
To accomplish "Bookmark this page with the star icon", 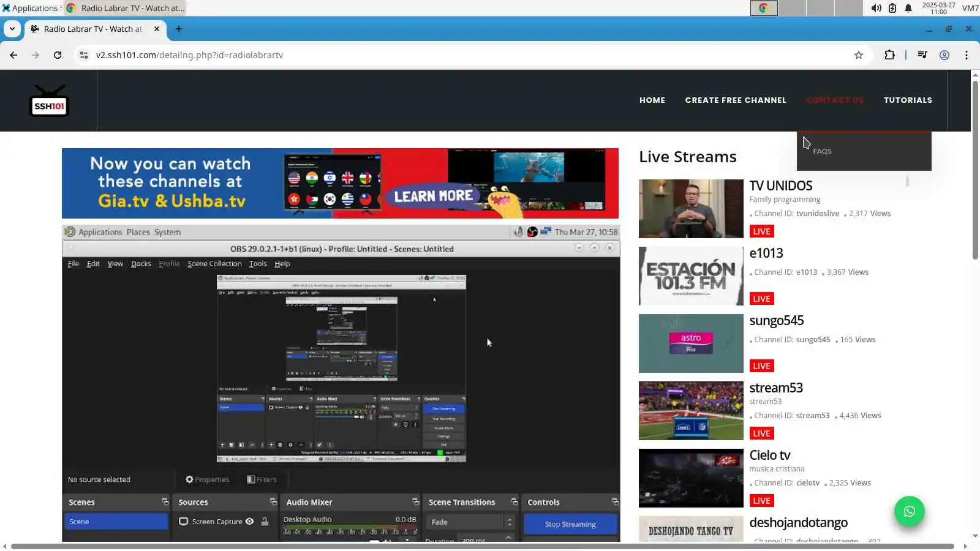I will pyautogui.click(x=859, y=55).
